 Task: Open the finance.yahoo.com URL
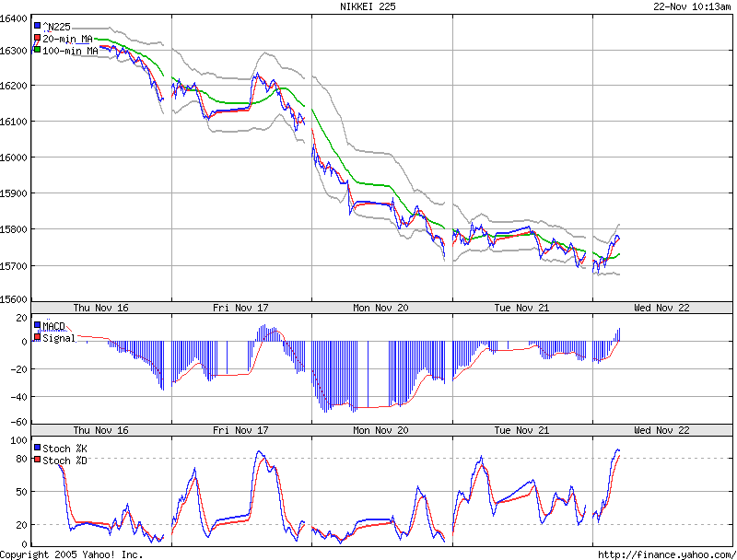667,554
